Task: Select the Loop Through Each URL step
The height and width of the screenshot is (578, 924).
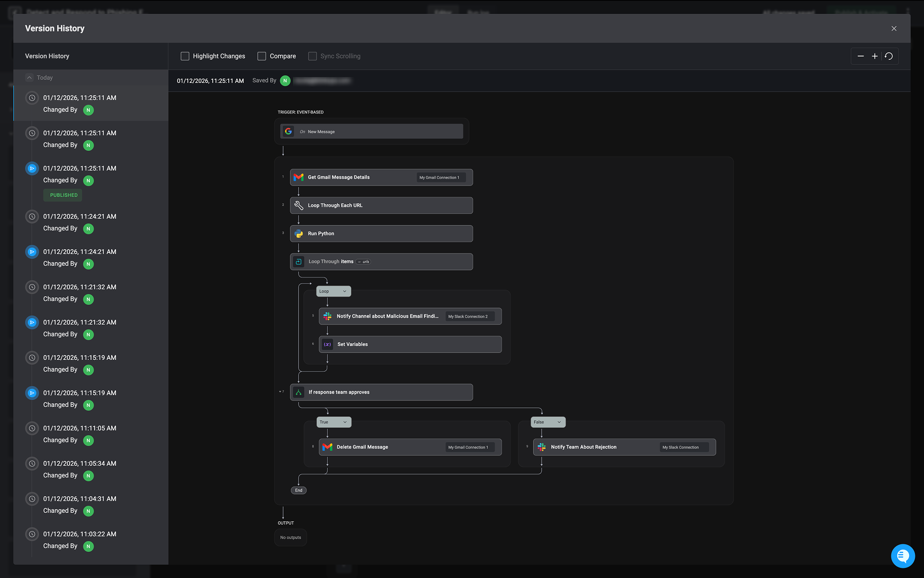Action: 381,205
